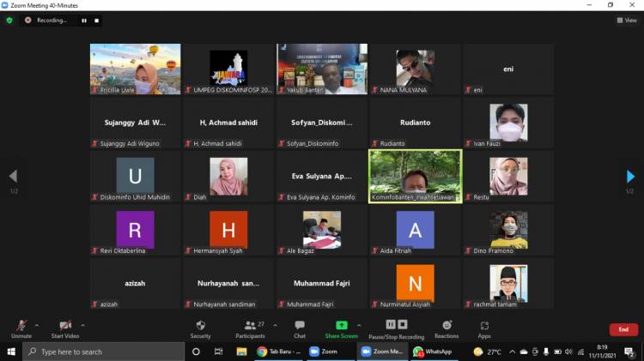Open audio options arrow next to Unmute

tap(37, 325)
